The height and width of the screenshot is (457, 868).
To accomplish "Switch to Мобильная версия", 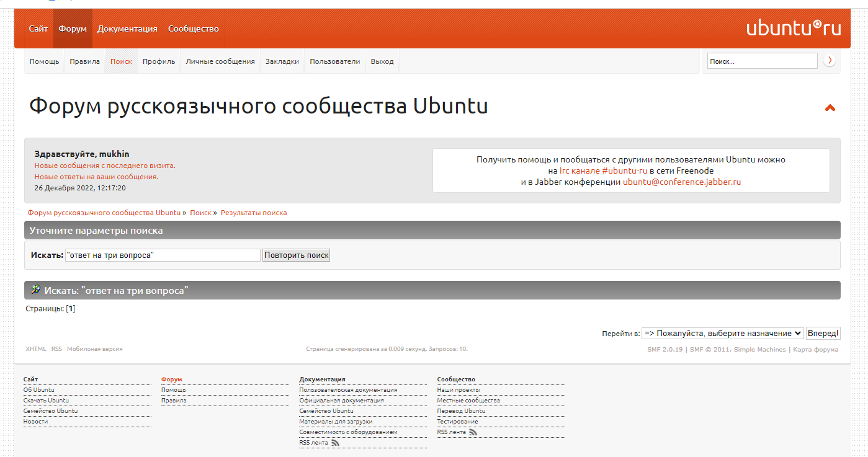I will point(95,349).
